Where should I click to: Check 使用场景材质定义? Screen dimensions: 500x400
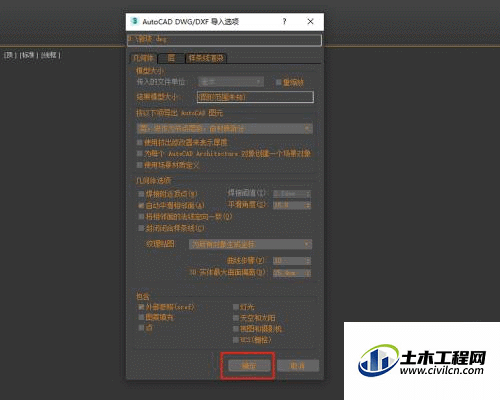click(140, 165)
